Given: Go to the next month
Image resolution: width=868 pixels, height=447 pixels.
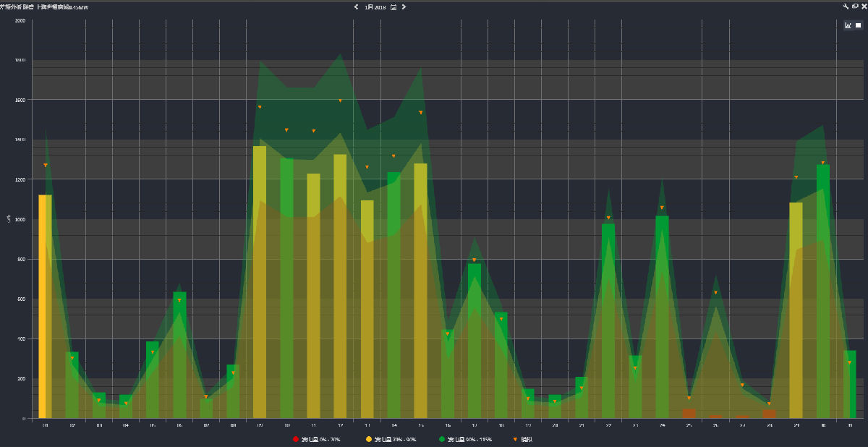Looking at the screenshot, I should pos(404,7).
